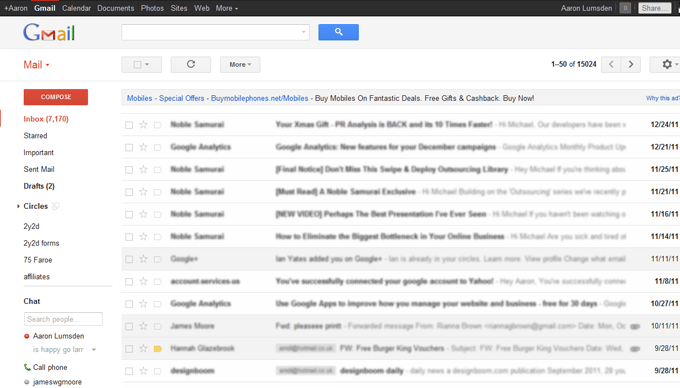Tick the Google+ Ian Yates email checkbox

pyautogui.click(x=129, y=259)
